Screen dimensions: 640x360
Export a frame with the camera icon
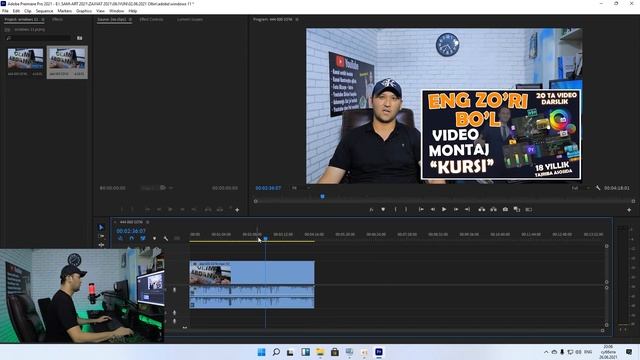pyautogui.click(x=505, y=209)
